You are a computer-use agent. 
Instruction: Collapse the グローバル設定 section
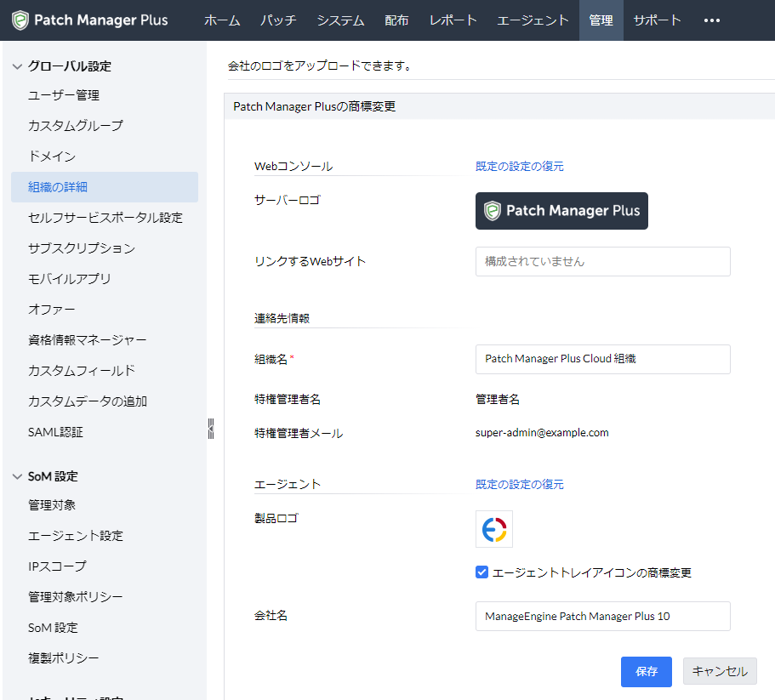[x=17, y=66]
